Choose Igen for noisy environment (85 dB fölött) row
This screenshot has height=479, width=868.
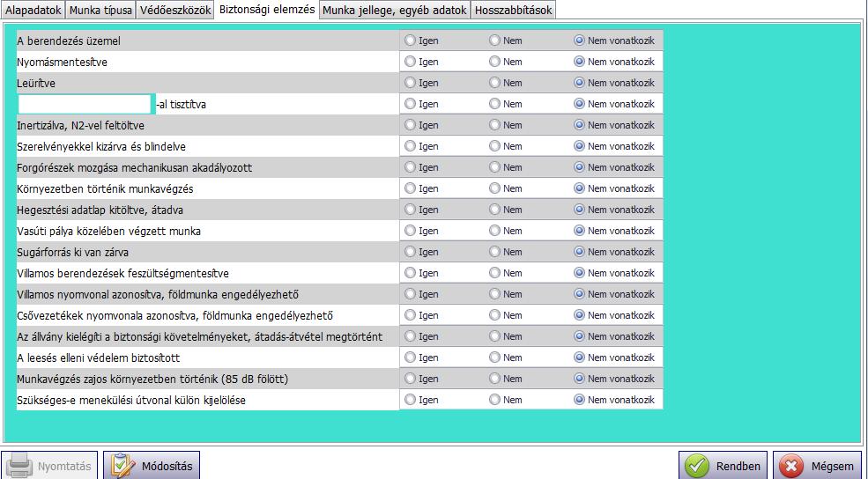coord(421,379)
